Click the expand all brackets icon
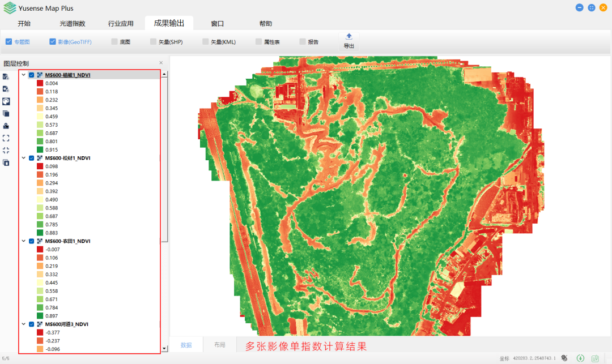The image size is (612, 364). 6,138
